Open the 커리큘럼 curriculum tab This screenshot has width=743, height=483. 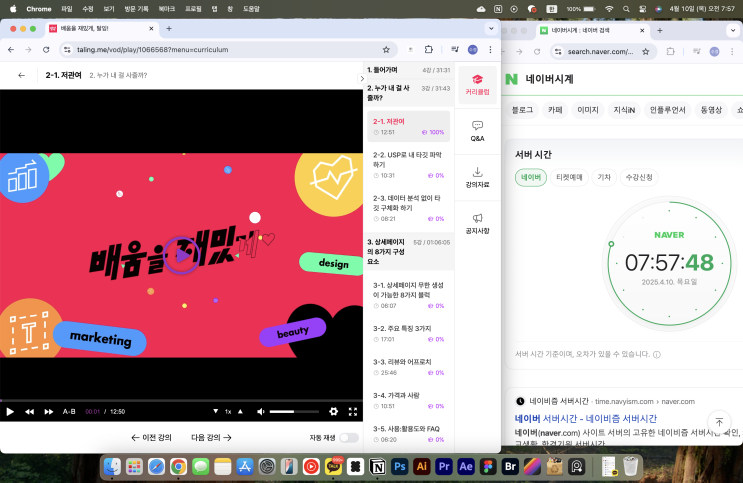[x=477, y=85]
